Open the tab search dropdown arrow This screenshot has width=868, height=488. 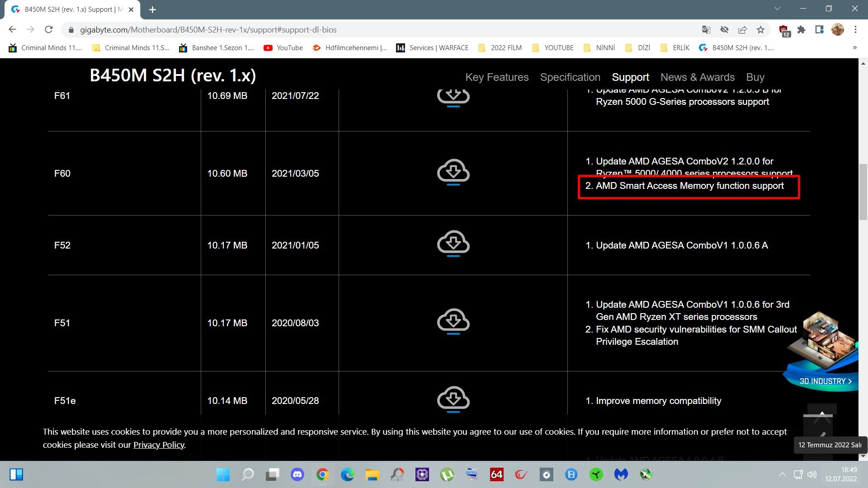777,9
